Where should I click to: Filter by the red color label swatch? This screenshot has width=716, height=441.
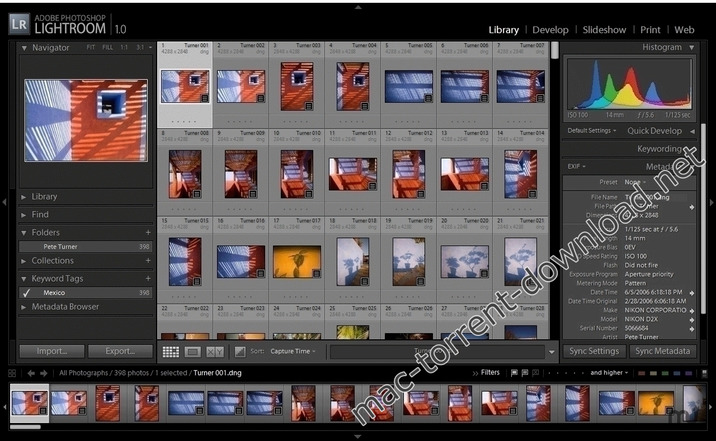click(x=642, y=373)
